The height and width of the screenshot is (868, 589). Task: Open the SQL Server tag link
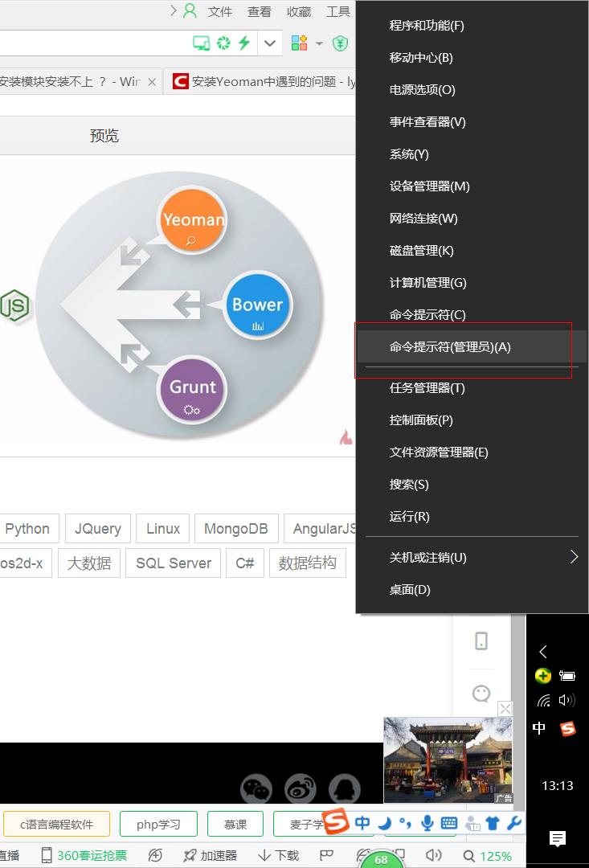174,563
